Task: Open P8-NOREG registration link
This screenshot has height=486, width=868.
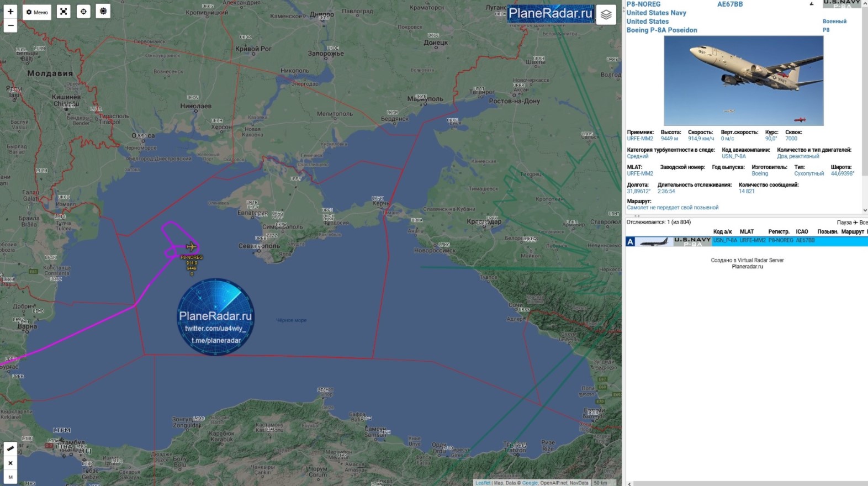Action: pyautogui.click(x=643, y=4)
